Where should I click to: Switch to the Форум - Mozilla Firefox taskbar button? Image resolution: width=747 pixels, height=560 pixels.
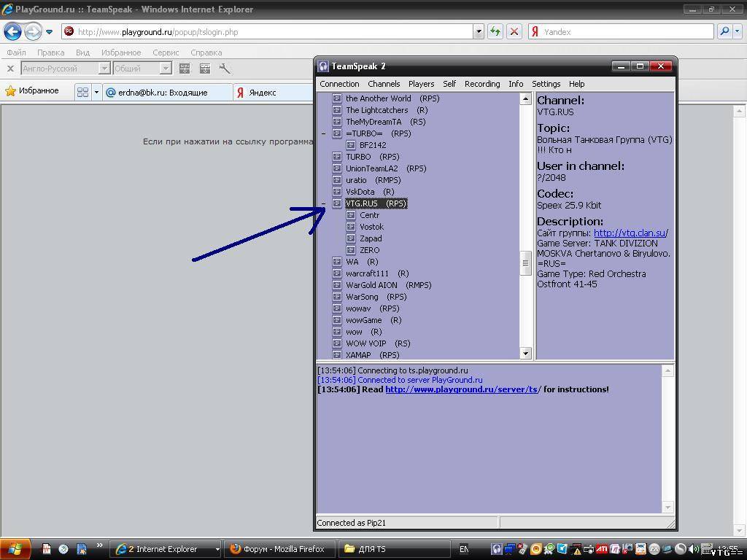[280, 549]
